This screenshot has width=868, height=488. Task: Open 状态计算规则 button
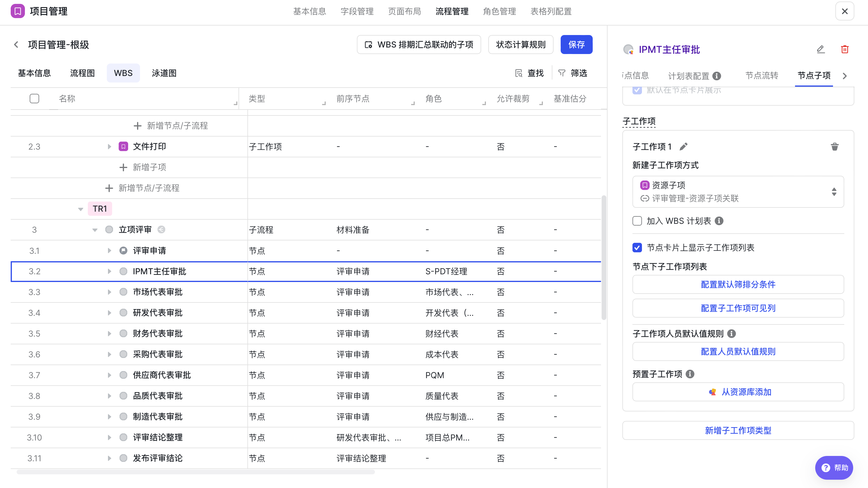(x=521, y=45)
